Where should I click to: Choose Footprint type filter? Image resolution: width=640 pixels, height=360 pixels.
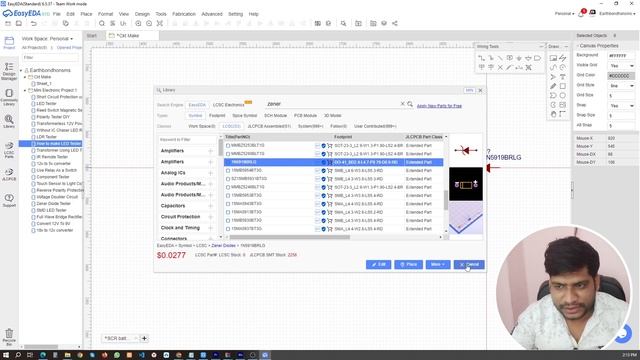click(217, 116)
